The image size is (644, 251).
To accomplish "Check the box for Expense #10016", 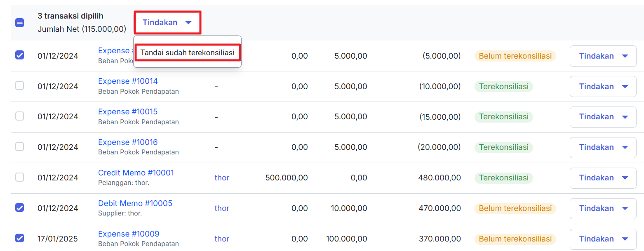I will point(19,147).
